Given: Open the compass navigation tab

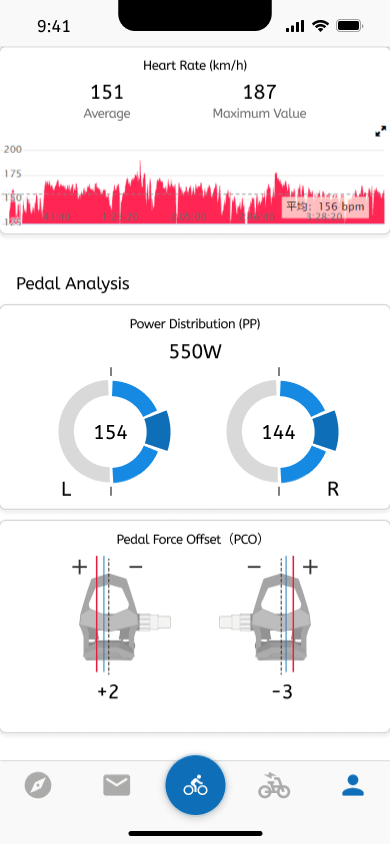Looking at the screenshot, I should 38,785.
